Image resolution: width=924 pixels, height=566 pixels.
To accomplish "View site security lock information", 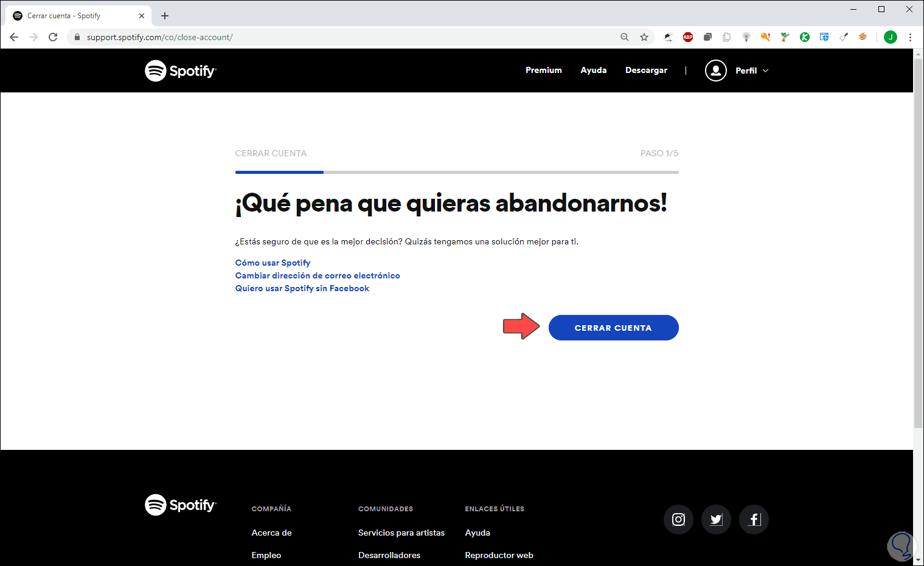I will pyautogui.click(x=77, y=37).
